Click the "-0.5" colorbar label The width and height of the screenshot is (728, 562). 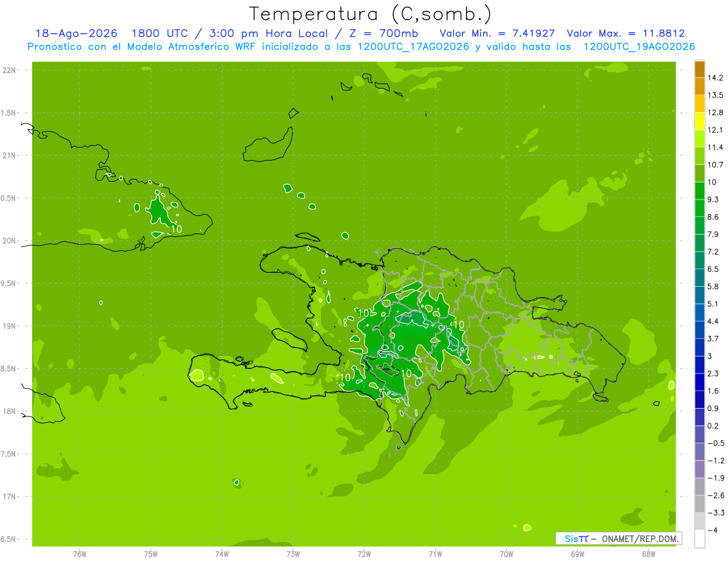coord(716,443)
